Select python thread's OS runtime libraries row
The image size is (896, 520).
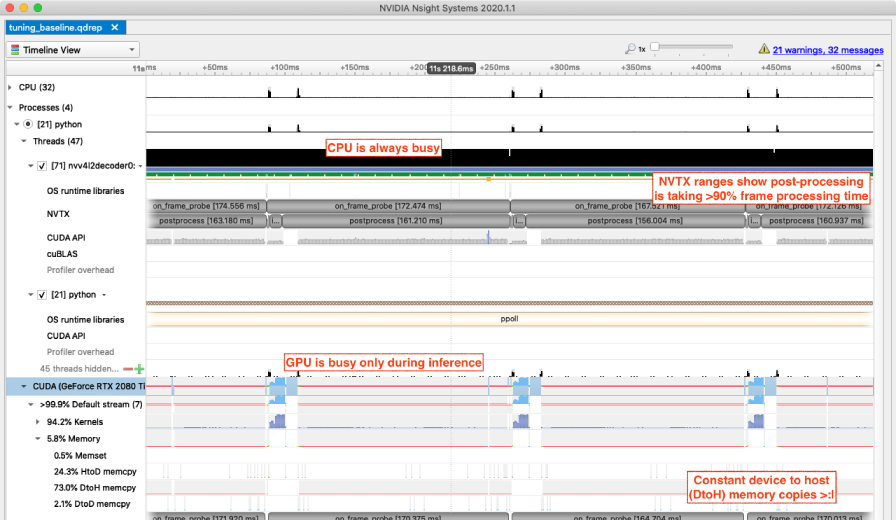85,319
